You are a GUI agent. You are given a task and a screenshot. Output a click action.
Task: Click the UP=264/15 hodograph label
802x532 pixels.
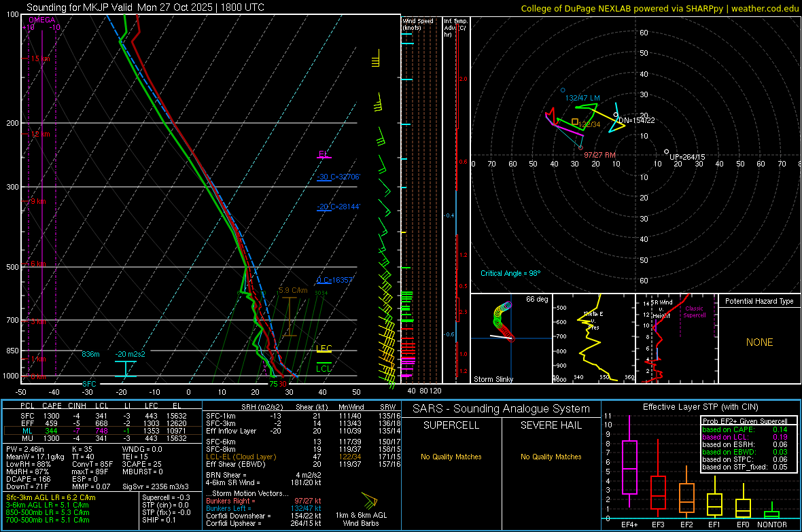coord(687,157)
